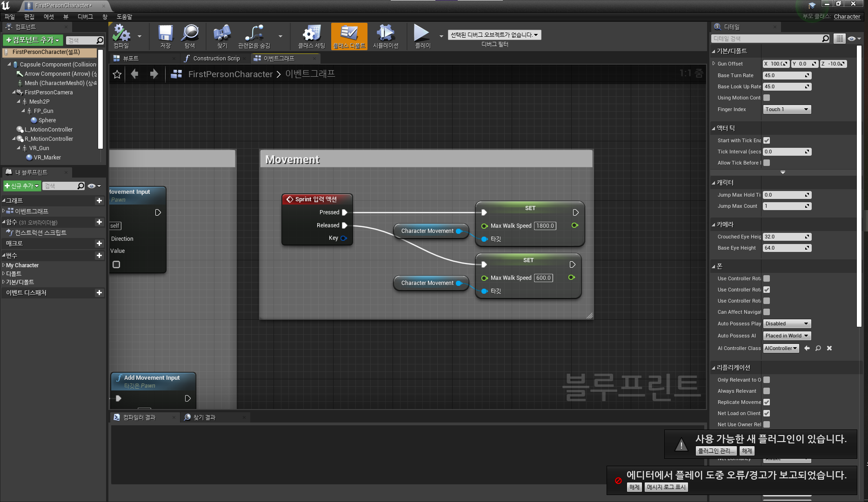Open the Debug (디버그) menu
The image size is (868, 502).
[x=85, y=17]
